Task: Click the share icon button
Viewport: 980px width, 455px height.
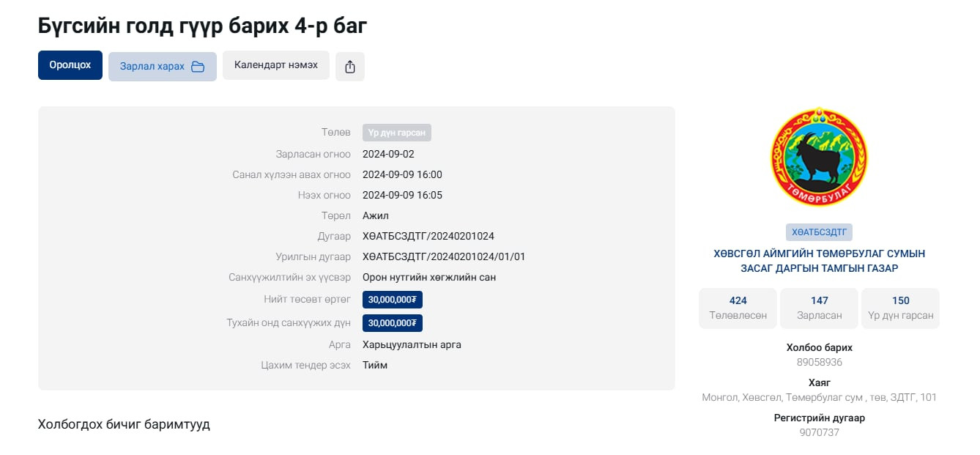Action: tap(349, 67)
